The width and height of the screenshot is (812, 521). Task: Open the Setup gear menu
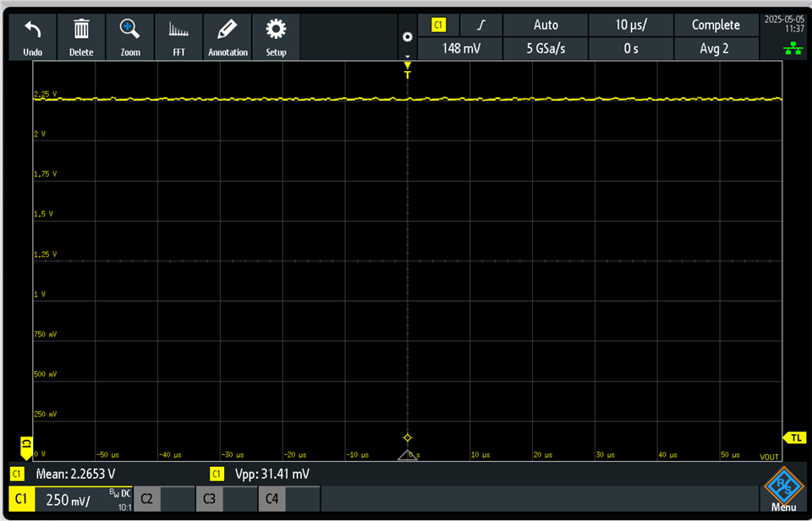pyautogui.click(x=276, y=36)
